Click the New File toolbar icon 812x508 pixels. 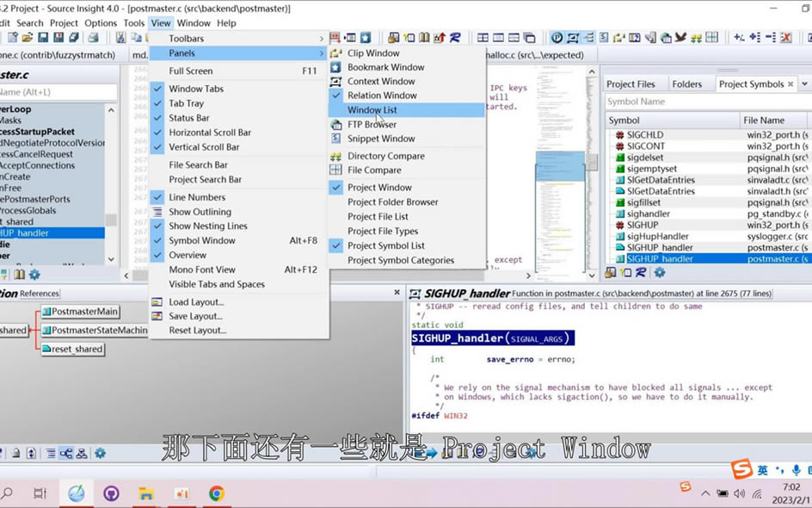pyautogui.click(x=12, y=37)
